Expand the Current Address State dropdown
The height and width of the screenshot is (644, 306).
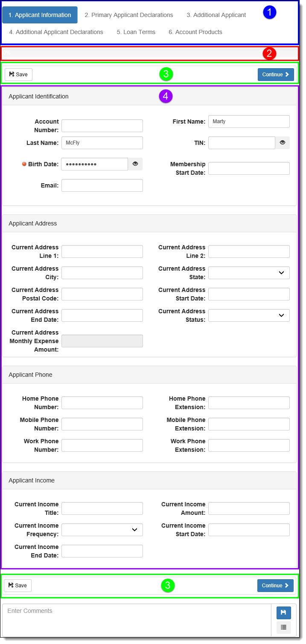click(249, 273)
